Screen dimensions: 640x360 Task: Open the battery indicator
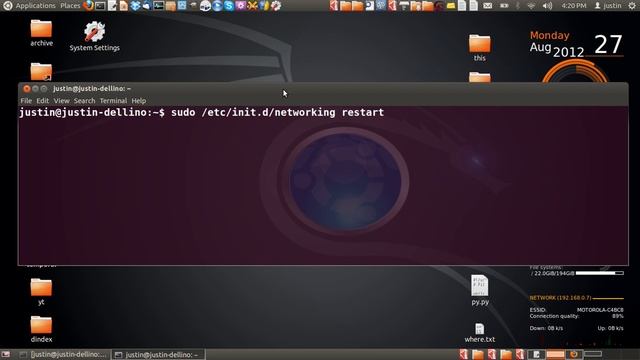click(x=504, y=6)
